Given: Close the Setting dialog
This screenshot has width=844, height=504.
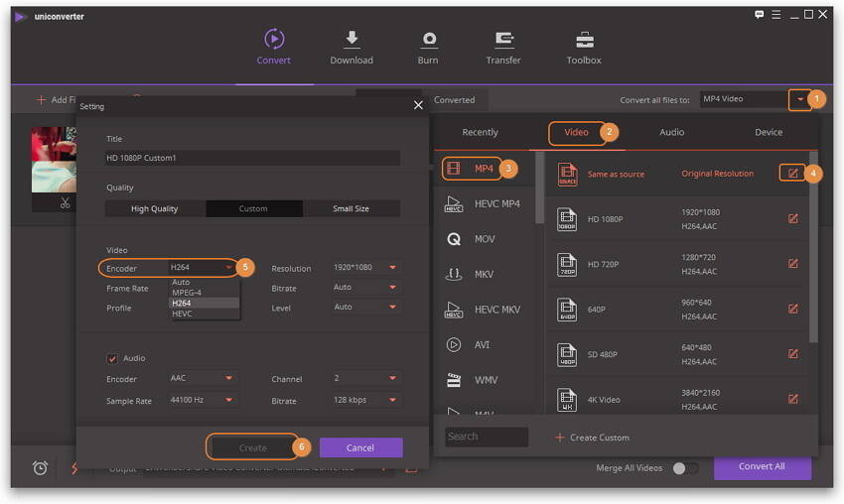Looking at the screenshot, I should point(418,105).
